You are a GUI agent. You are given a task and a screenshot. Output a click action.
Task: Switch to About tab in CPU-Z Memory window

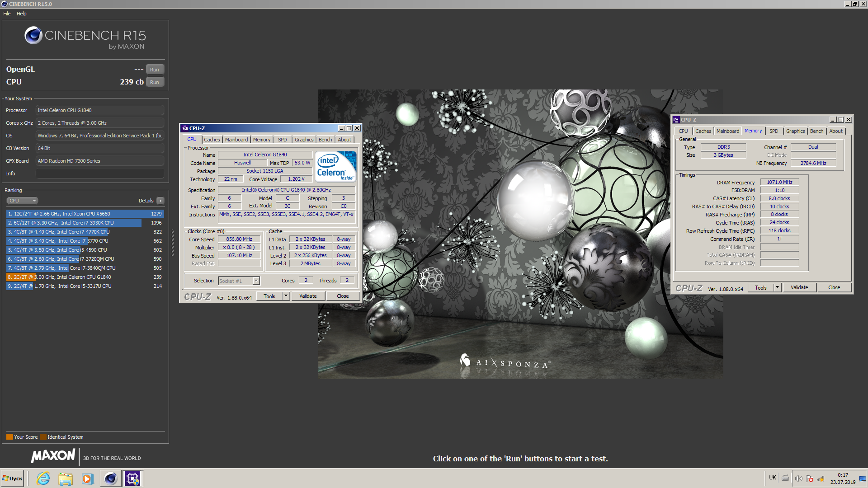836,131
